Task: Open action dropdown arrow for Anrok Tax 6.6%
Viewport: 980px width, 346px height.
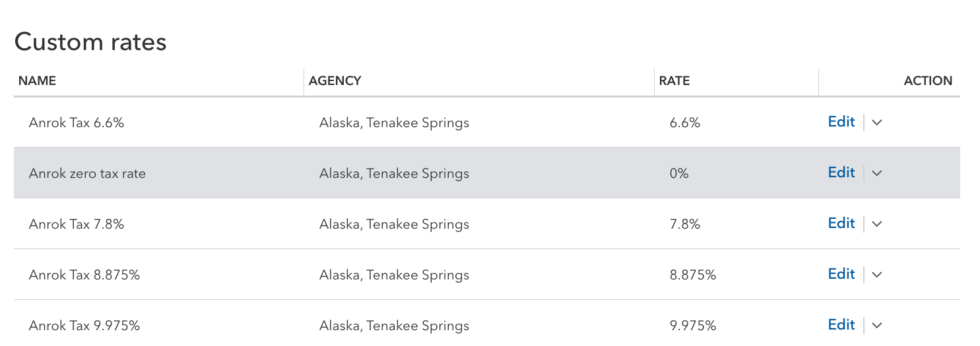Action: point(877,123)
